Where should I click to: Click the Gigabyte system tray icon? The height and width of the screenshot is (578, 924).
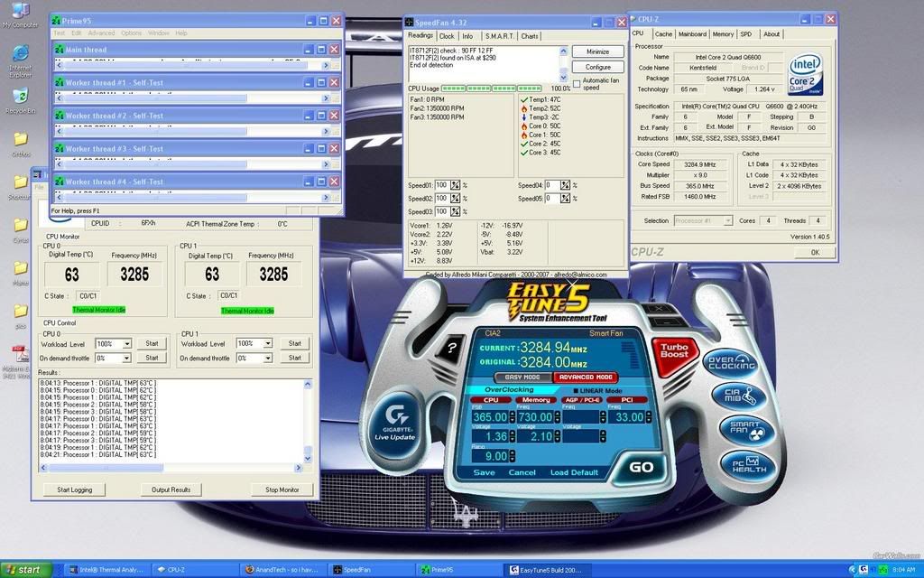(864, 570)
